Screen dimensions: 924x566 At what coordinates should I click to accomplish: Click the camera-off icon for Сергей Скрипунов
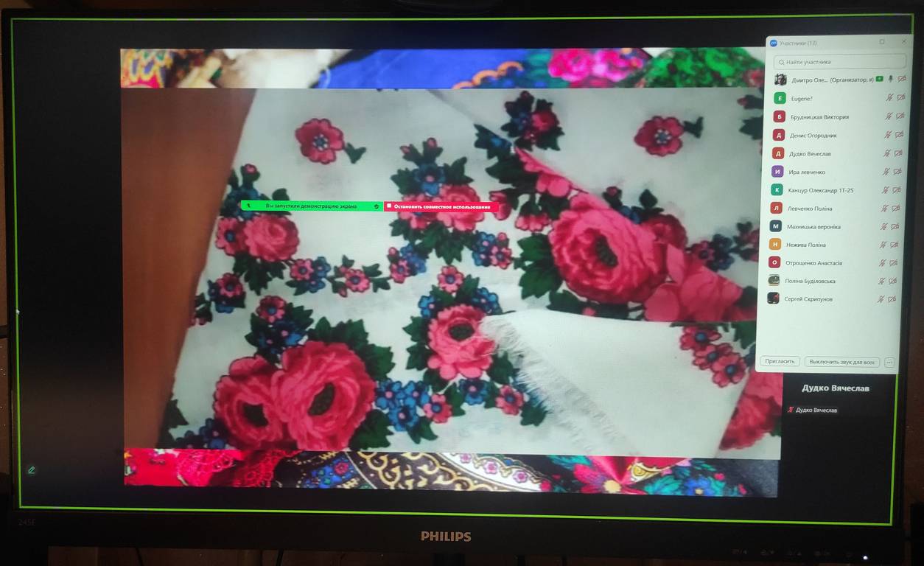tap(892, 299)
